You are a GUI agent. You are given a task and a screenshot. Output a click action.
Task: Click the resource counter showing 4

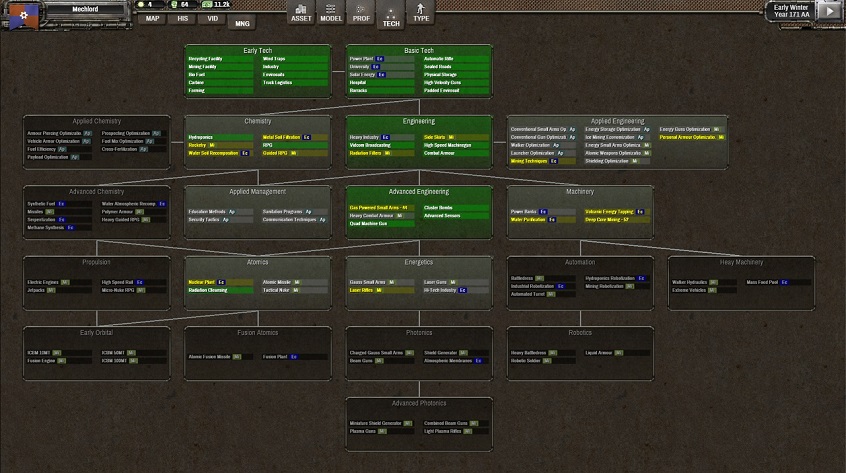[x=146, y=4]
